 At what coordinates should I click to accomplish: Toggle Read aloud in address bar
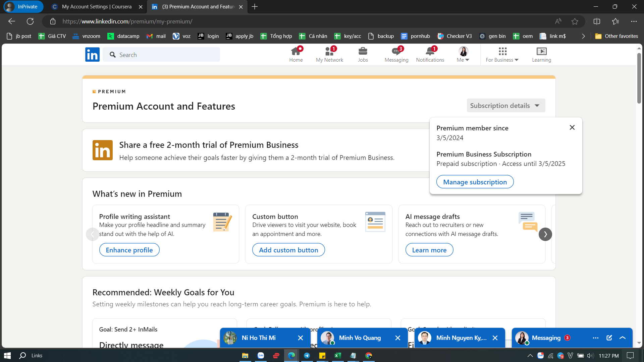click(x=558, y=21)
